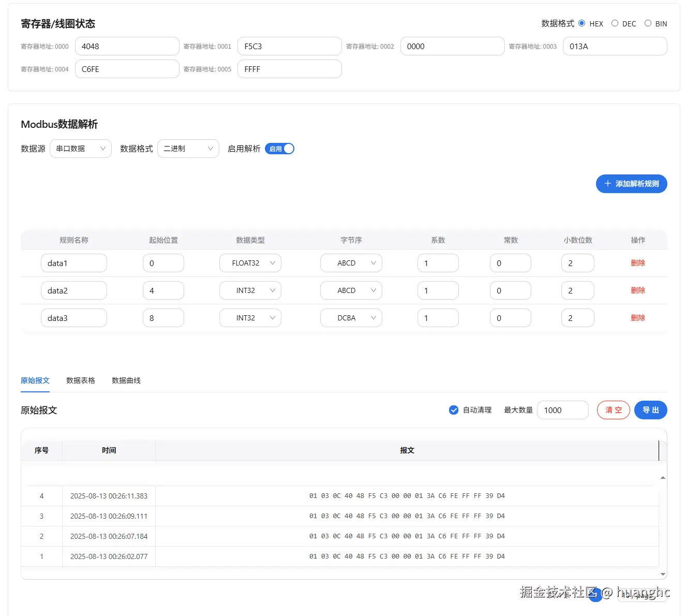Delete rule data3 via 删除 link
Image resolution: width=686 pixels, height=616 pixels.
[638, 318]
